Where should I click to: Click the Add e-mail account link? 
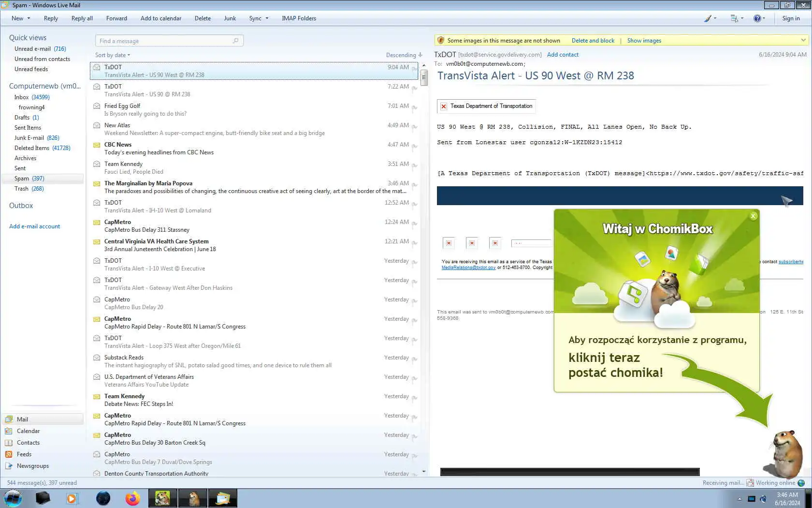pyautogui.click(x=35, y=226)
